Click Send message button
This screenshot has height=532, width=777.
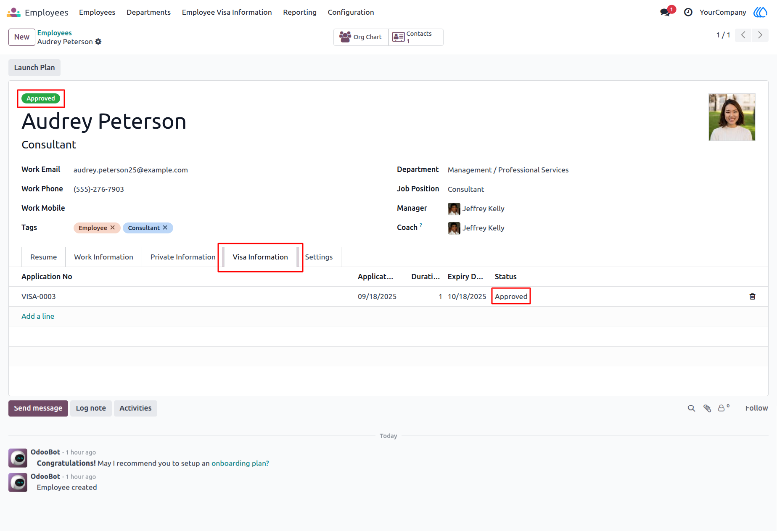tap(38, 408)
